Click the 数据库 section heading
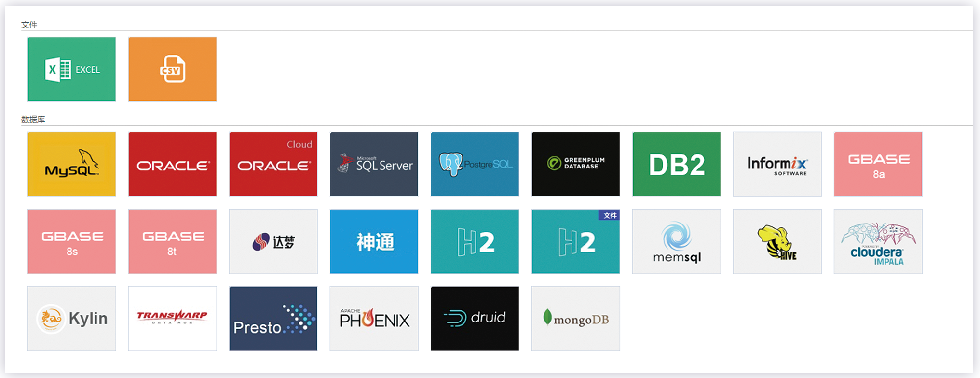This screenshot has height=378, width=980. coord(33,119)
